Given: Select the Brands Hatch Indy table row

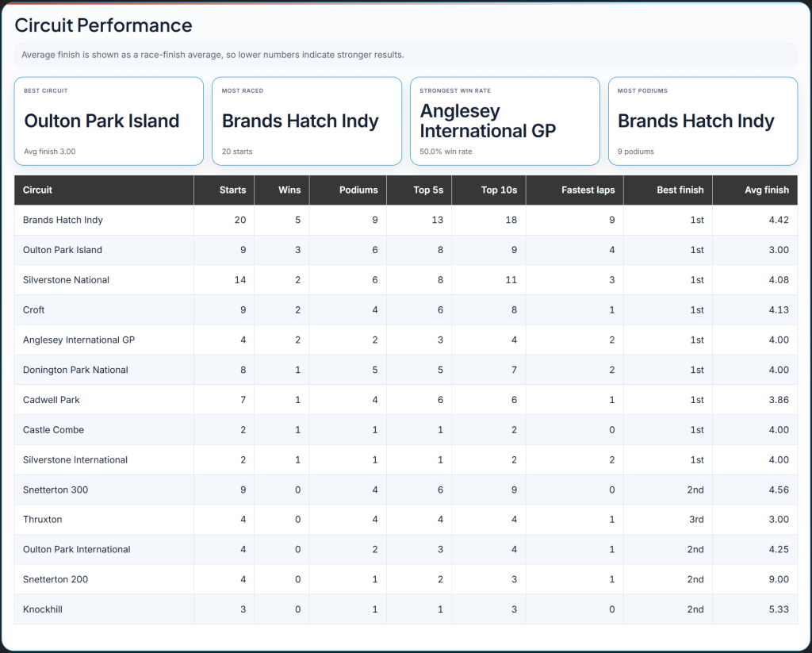Looking at the screenshot, I should click(x=63, y=221).
